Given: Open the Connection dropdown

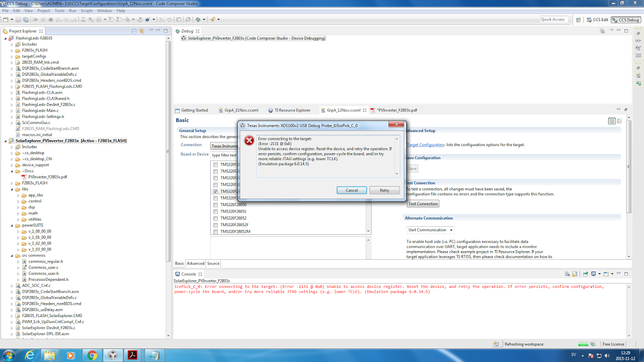Looking at the screenshot, I should (x=224, y=146).
